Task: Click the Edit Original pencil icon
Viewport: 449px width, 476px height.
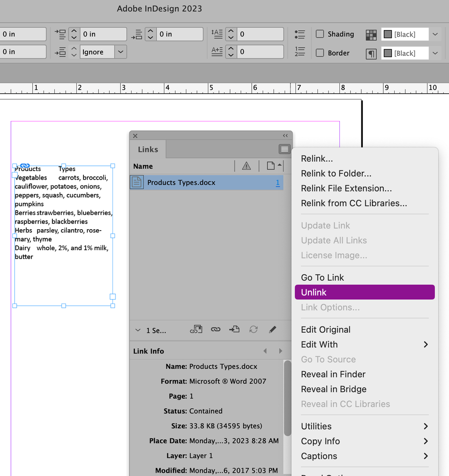Action: tap(273, 329)
